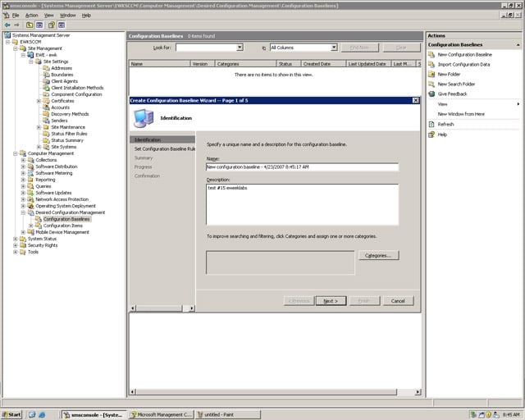Click the Show Desktop quick launch icon
The height and width of the screenshot is (420, 525).
pyautogui.click(x=32, y=414)
